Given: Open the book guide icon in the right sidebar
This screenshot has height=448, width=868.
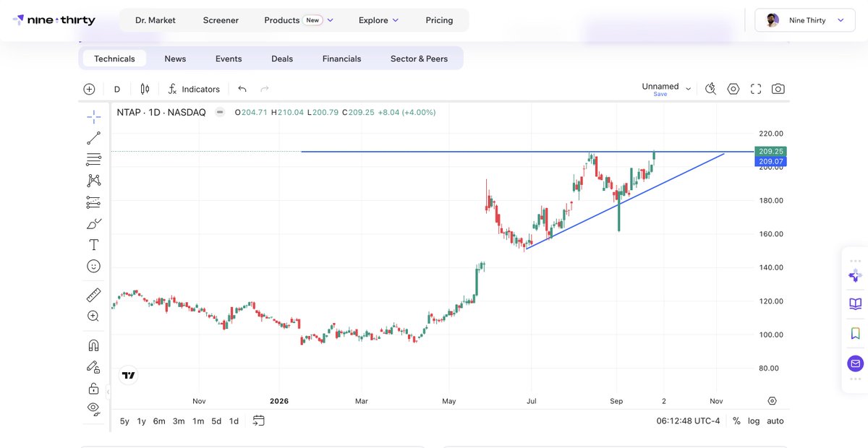Looking at the screenshot, I should [855, 304].
